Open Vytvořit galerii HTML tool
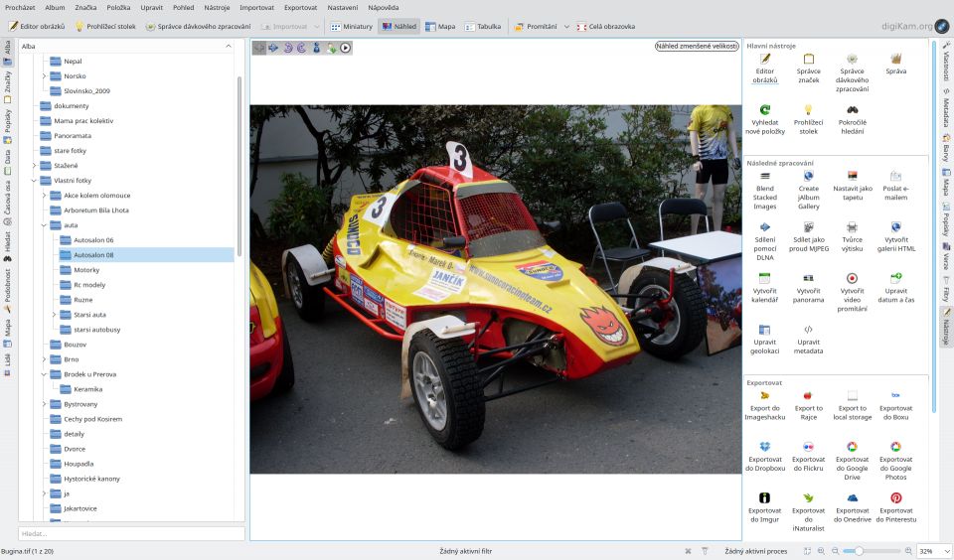The height and width of the screenshot is (560, 954). [895, 237]
